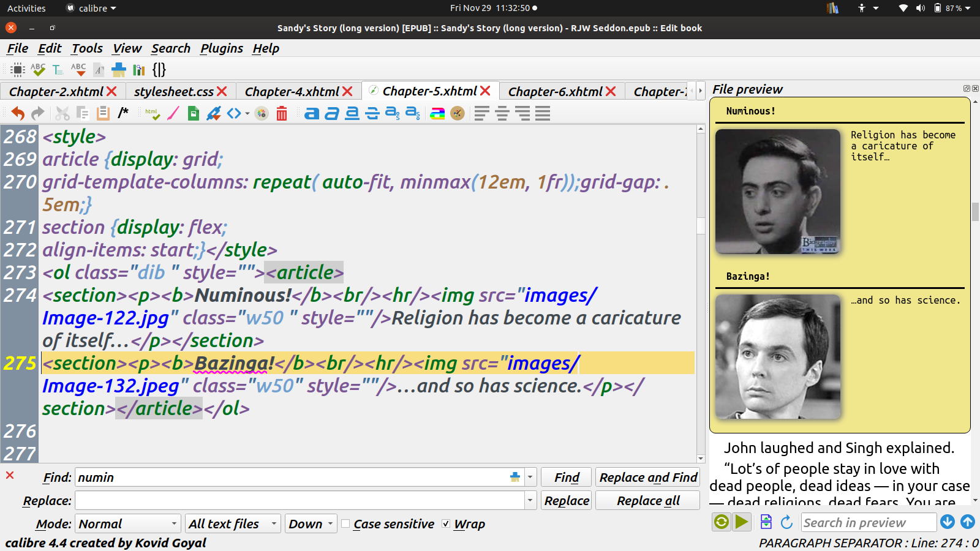980x551 pixels.
Task: Click the text color rainbow icon
Action: click(x=437, y=113)
